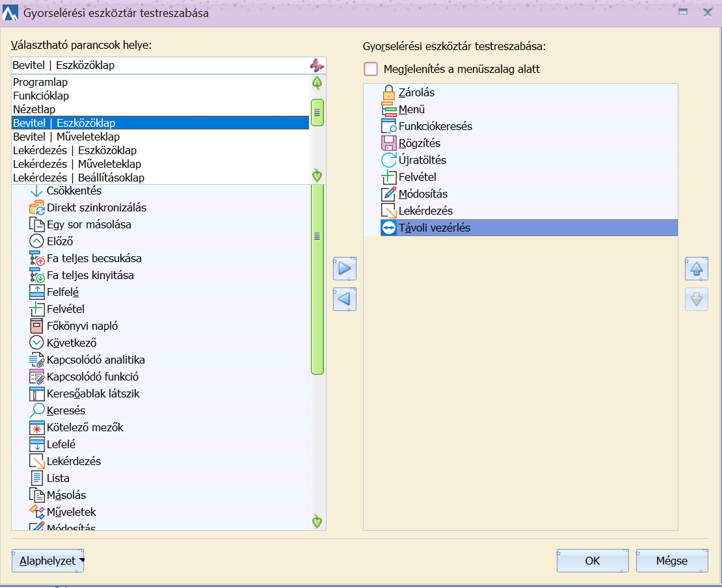Image resolution: width=722 pixels, height=588 pixels.
Task: Click the move down arrow button
Action: point(697,299)
